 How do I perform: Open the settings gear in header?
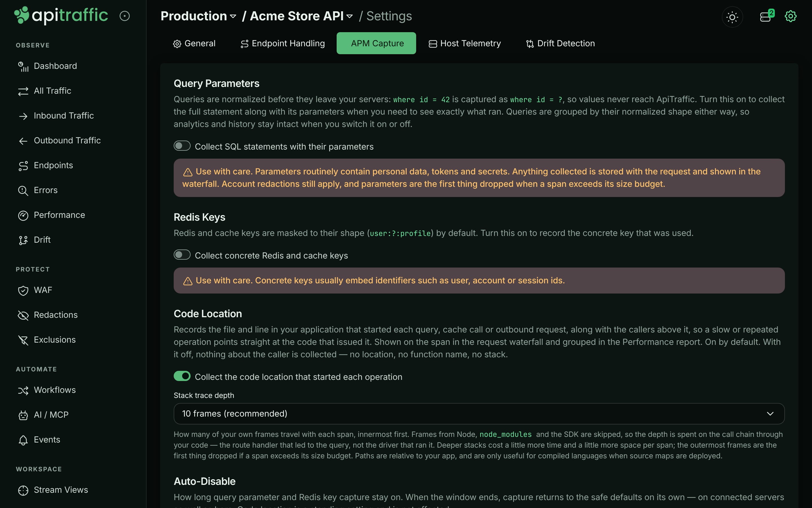tap(791, 16)
